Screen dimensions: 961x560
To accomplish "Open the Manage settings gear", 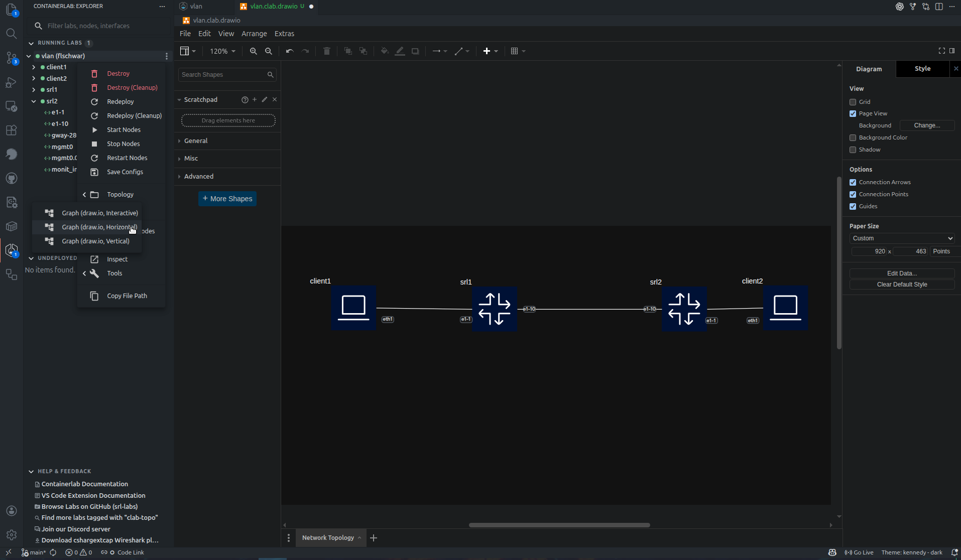I will [11, 535].
